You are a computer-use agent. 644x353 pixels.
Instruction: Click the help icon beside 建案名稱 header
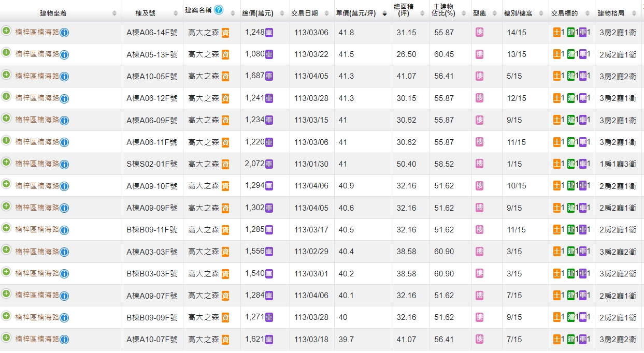point(219,10)
